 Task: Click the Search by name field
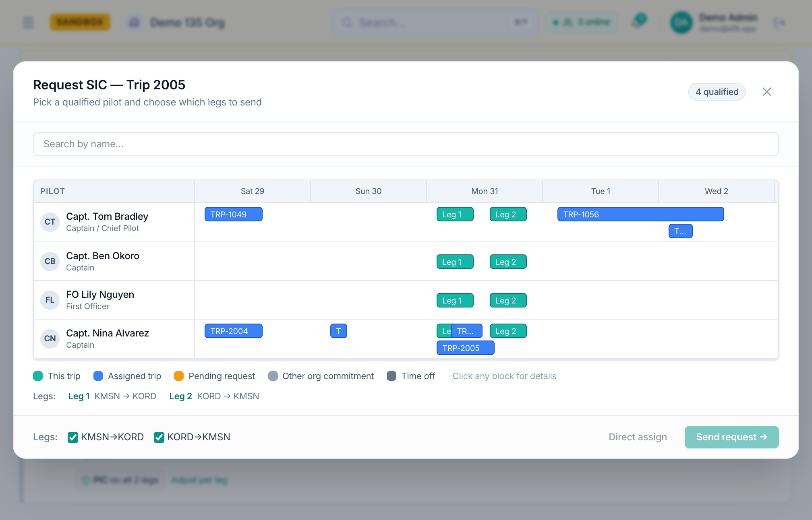click(406, 144)
